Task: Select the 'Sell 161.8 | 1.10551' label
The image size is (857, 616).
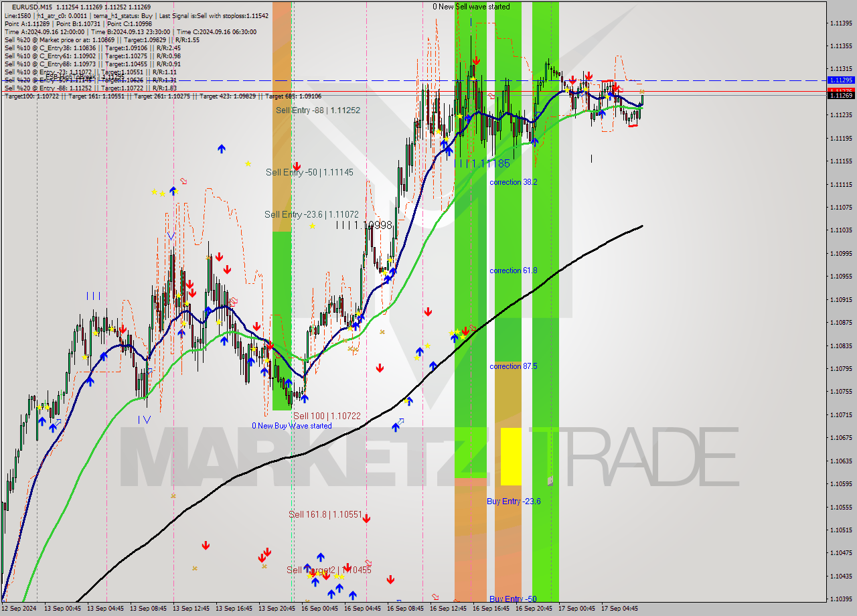Action: [x=325, y=515]
